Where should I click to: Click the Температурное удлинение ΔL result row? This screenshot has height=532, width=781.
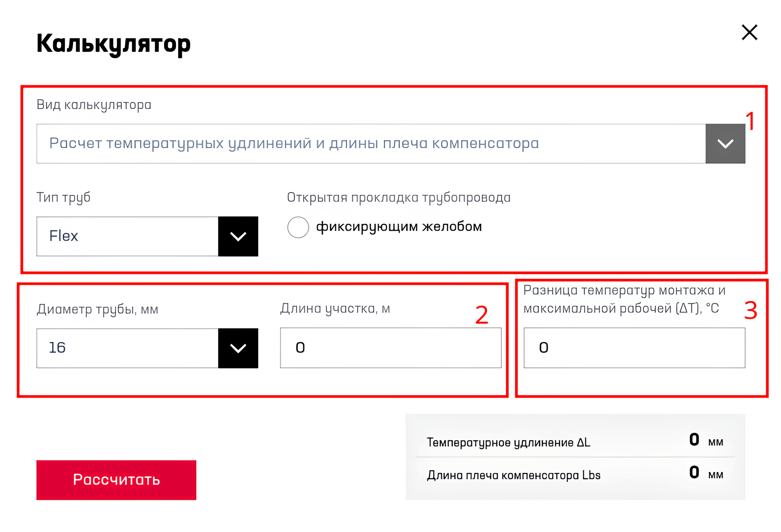pyautogui.click(x=575, y=441)
